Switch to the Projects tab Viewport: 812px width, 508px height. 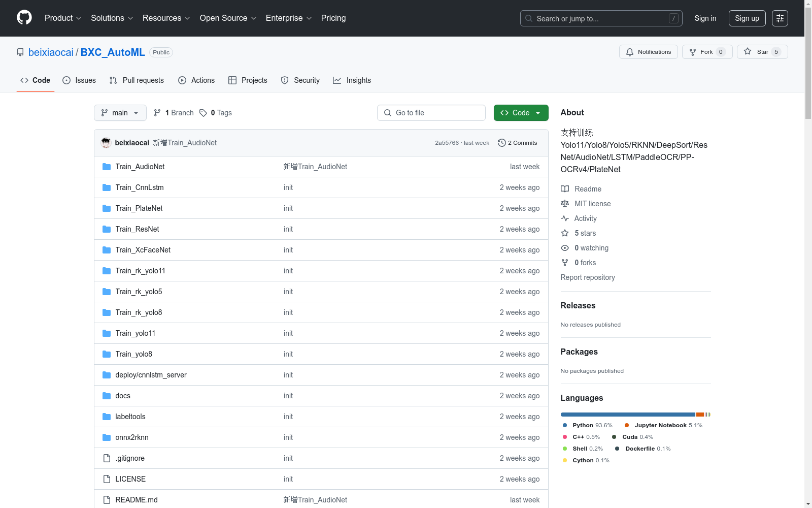tap(248, 80)
